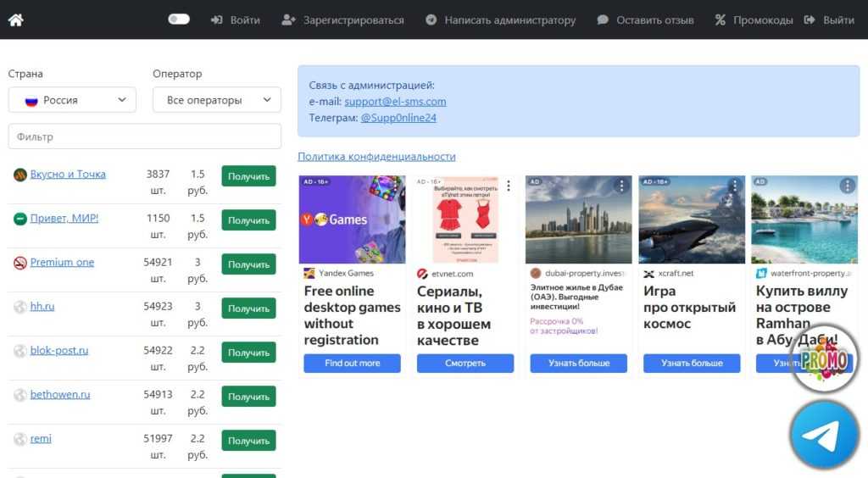Click the support@el-sms.com email link
The height and width of the screenshot is (478, 868).
(395, 102)
